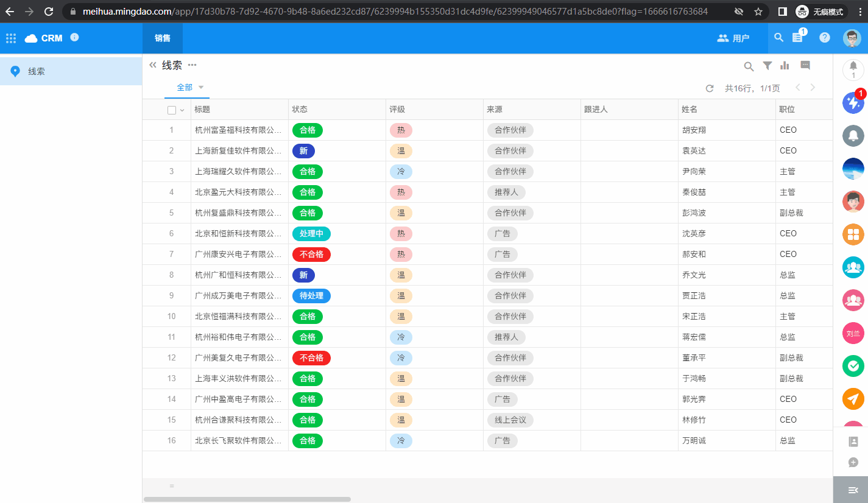Expand the dropdown arrow next to select-all checkbox
The image size is (868, 503).
pos(182,110)
